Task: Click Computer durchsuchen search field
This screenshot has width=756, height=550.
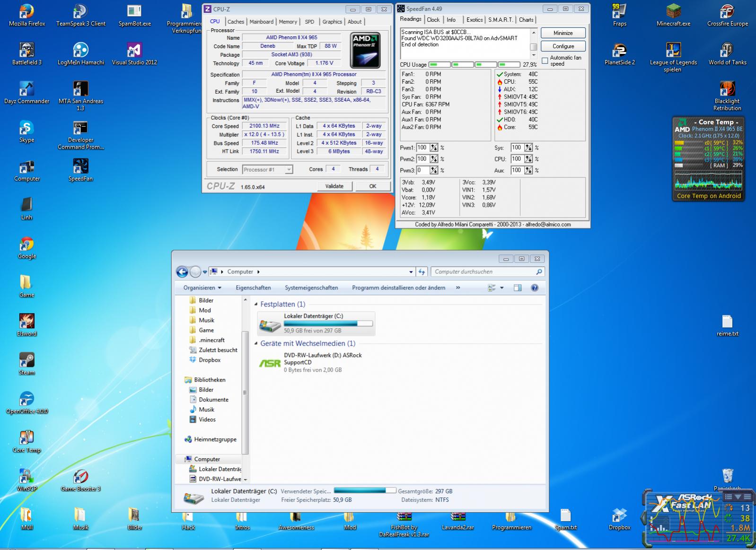Action: click(x=488, y=272)
